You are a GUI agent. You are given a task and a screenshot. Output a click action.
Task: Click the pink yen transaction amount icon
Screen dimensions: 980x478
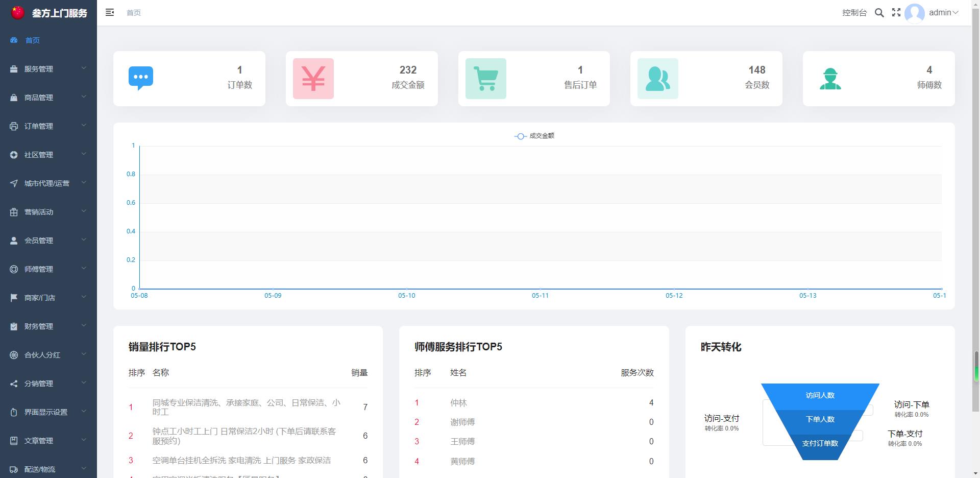tap(313, 79)
